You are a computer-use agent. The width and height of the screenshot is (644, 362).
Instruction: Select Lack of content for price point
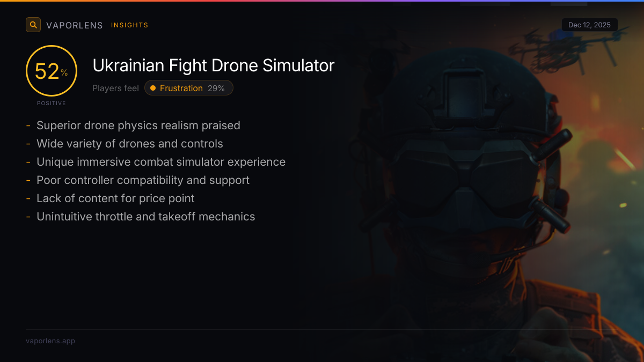(115, 198)
